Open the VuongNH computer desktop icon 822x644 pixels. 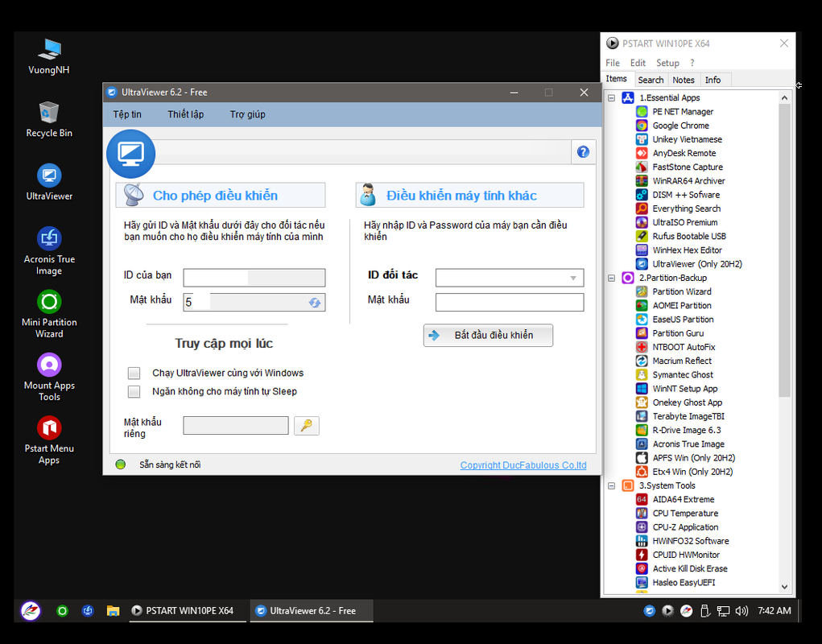point(51,49)
